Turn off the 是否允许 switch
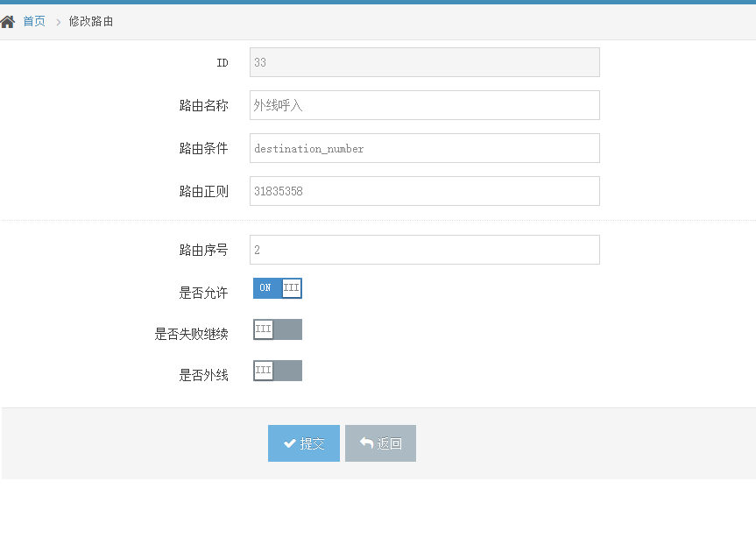The width and height of the screenshot is (756, 559). click(277, 288)
